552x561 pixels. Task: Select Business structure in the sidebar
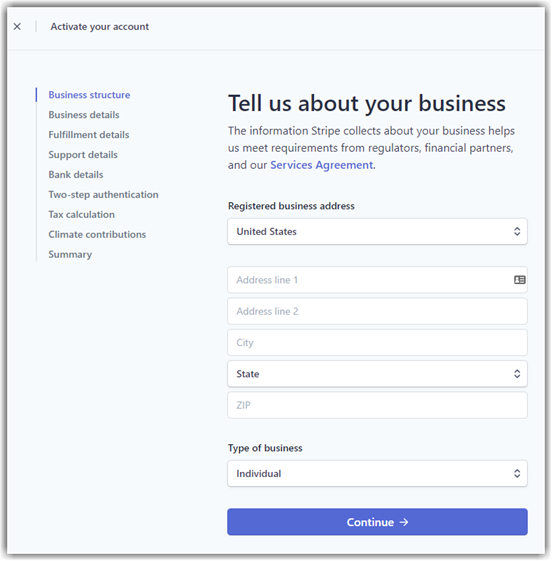tap(89, 95)
